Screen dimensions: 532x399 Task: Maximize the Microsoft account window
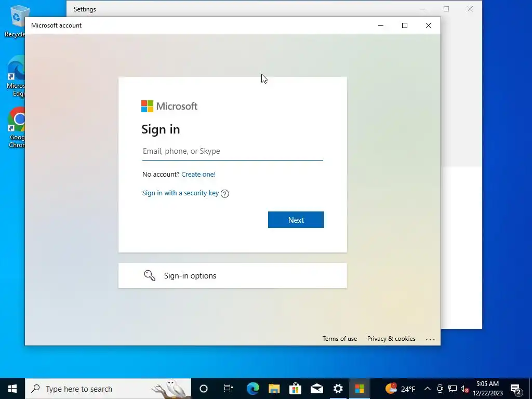coord(404,25)
